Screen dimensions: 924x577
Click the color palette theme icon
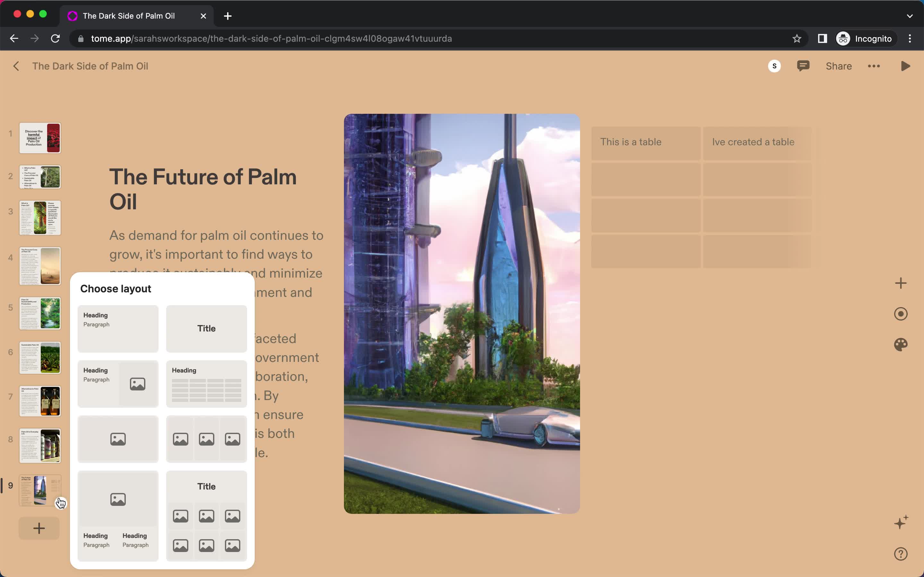[902, 344]
